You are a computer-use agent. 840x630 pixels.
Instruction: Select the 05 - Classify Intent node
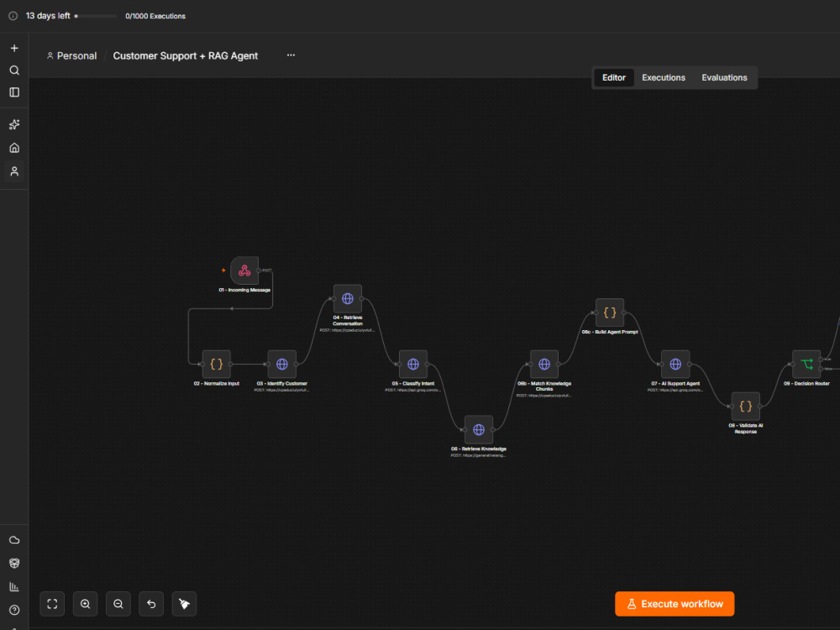413,365
